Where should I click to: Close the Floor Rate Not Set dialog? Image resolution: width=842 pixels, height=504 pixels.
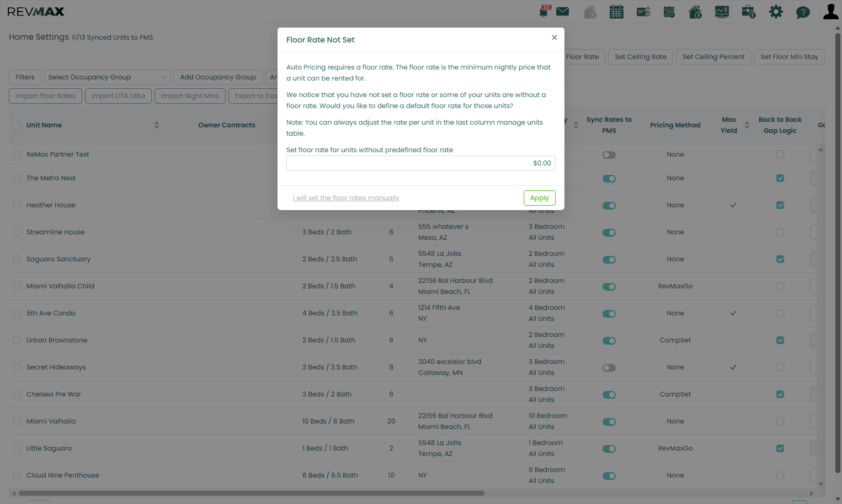point(555,37)
